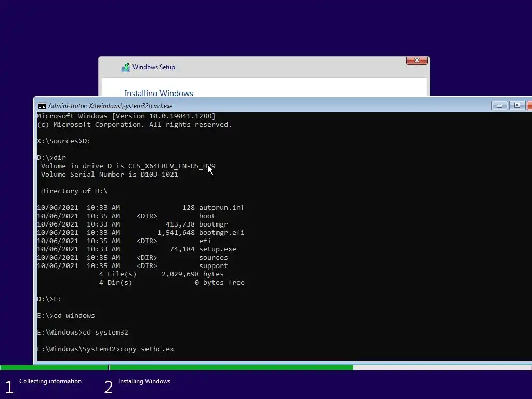Click the 'cd system32' command line
Image resolution: width=532 pixels, height=399 pixels.
coord(83,332)
